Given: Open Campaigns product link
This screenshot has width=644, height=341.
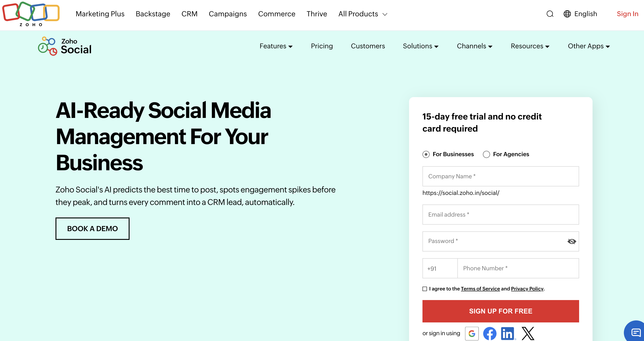Looking at the screenshot, I should (x=228, y=14).
